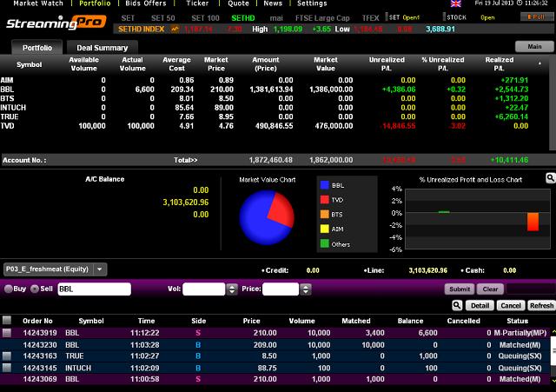Click the Submit order button
Viewport: 556px width, 392px height.
pos(460,289)
